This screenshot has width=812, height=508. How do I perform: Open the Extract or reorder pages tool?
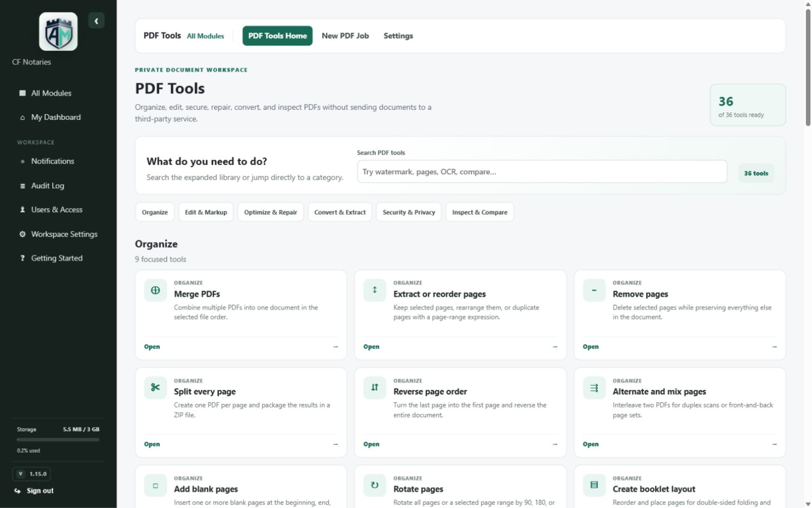click(x=371, y=347)
